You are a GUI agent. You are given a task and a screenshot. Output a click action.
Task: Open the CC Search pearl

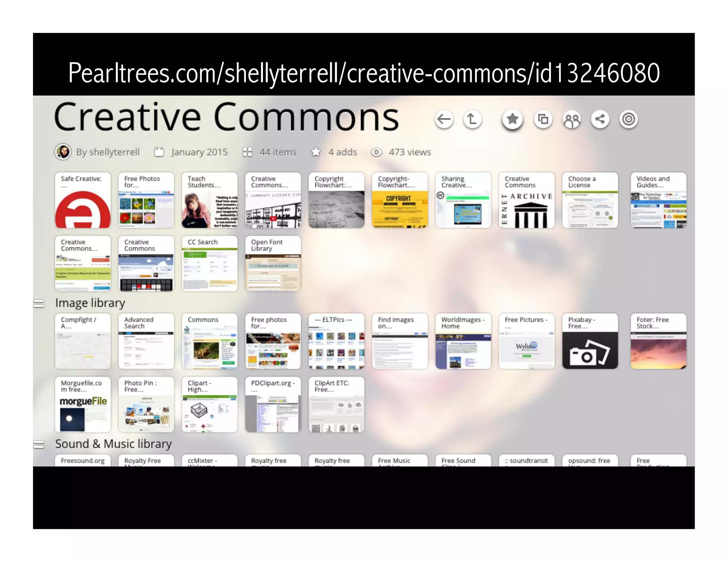209,264
